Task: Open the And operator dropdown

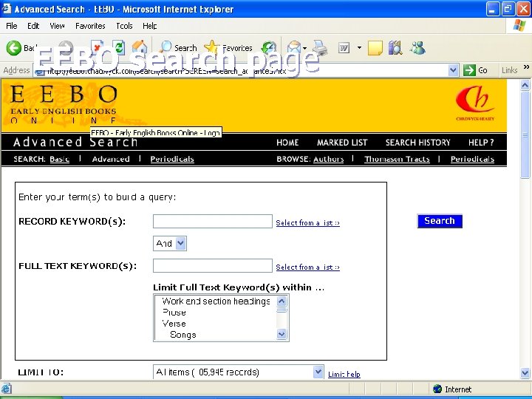Action: tap(170, 244)
